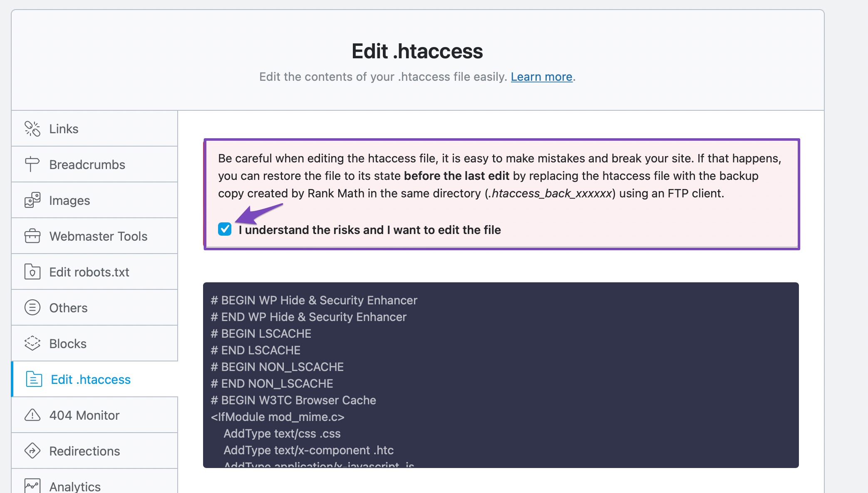Click the Edit .htaccess document icon

(34, 379)
